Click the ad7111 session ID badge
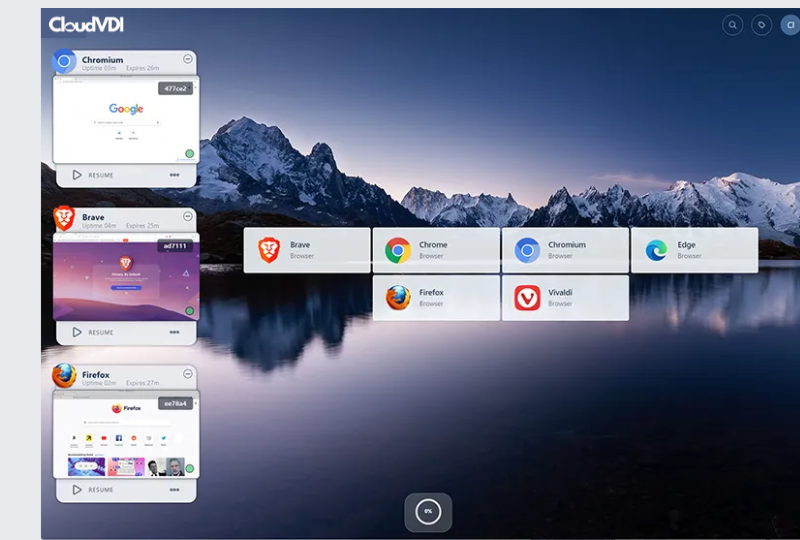 coord(176,246)
